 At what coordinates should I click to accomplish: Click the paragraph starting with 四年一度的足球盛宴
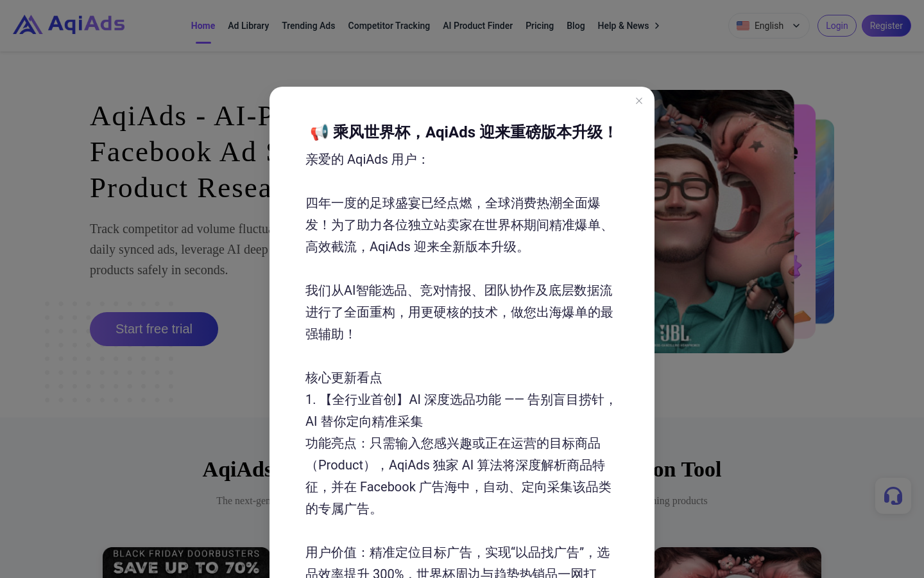pyautogui.click(x=459, y=225)
